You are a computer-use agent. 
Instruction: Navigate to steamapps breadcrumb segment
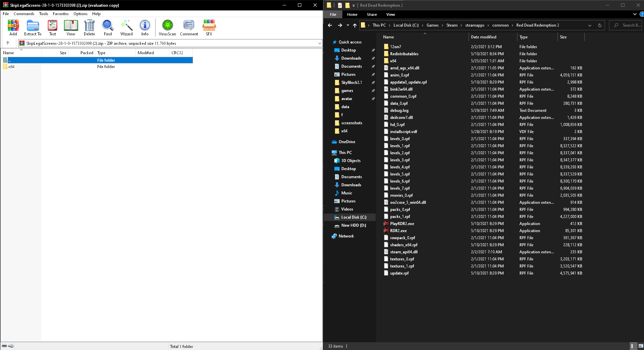point(475,25)
